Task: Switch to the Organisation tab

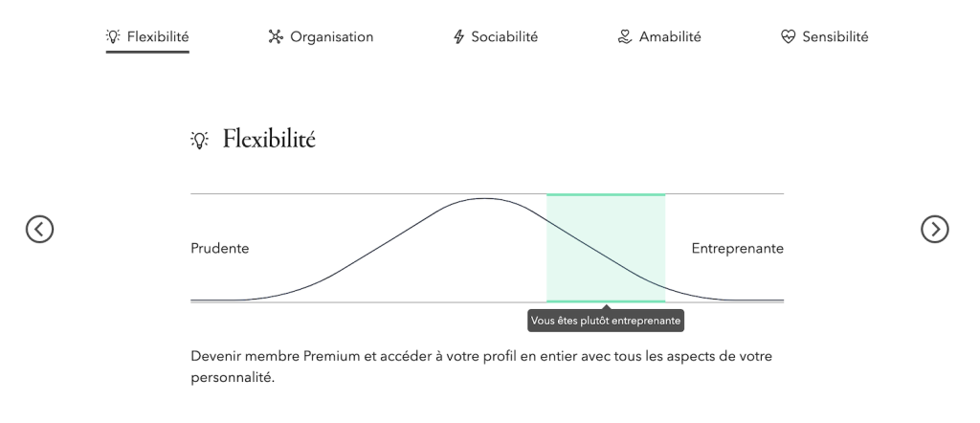Action: tap(331, 37)
